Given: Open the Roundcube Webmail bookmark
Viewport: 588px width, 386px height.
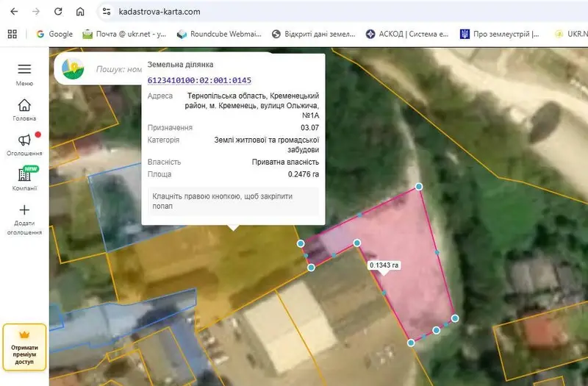Looking at the screenshot, I should tap(219, 34).
